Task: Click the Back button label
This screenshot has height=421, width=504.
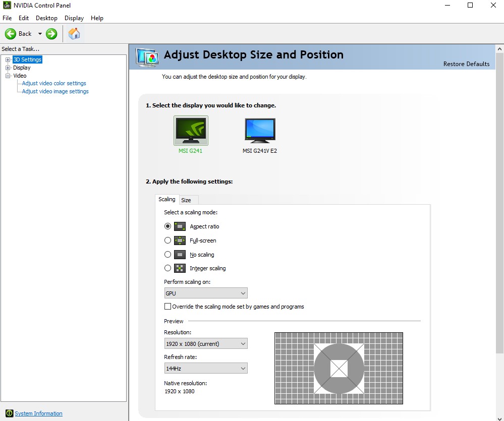Action: 25,34
